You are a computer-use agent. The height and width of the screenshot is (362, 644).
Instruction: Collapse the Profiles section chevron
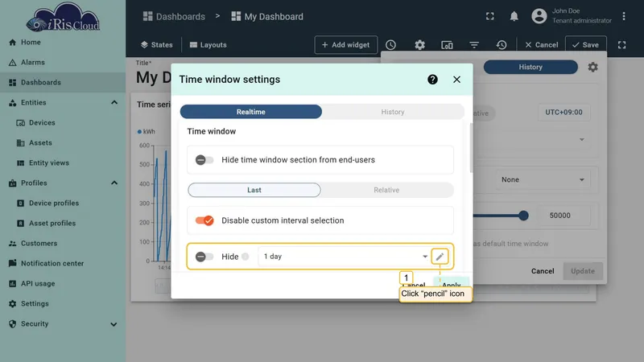click(x=114, y=183)
